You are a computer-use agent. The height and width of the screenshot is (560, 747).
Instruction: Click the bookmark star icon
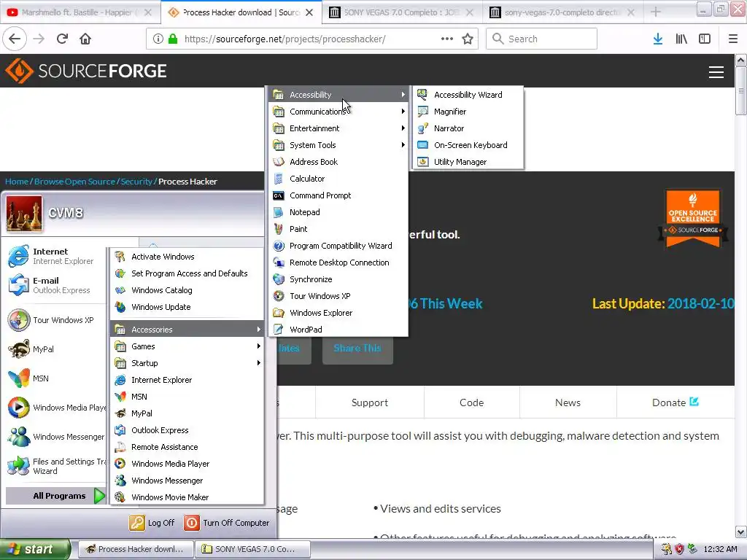468,39
